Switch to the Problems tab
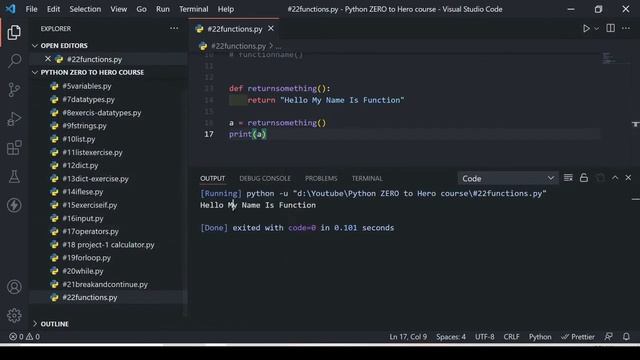Screen dimensions: 640x360 pos(321,178)
